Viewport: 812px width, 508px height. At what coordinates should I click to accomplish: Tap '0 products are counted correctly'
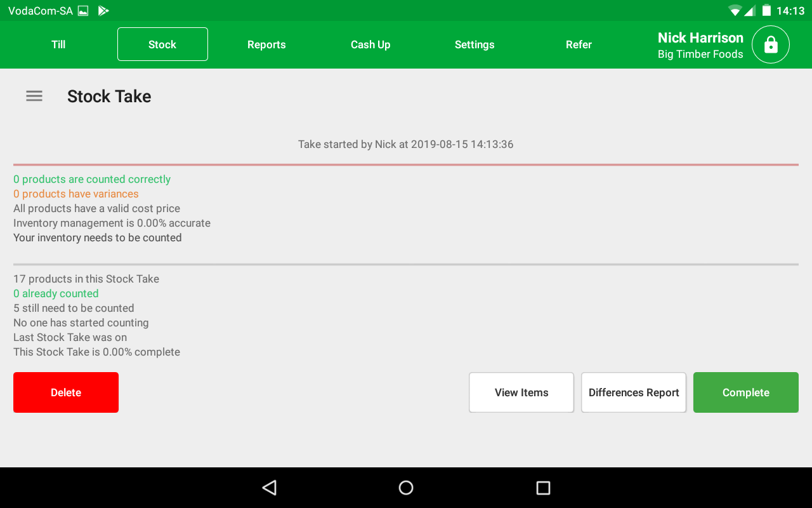point(92,179)
